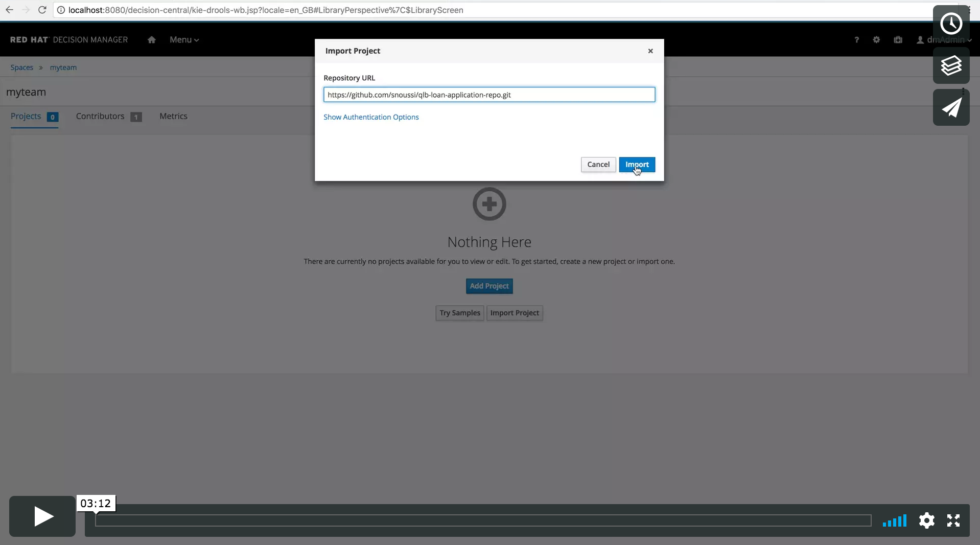The height and width of the screenshot is (545, 980).
Task: Play the video
Action: [42, 516]
